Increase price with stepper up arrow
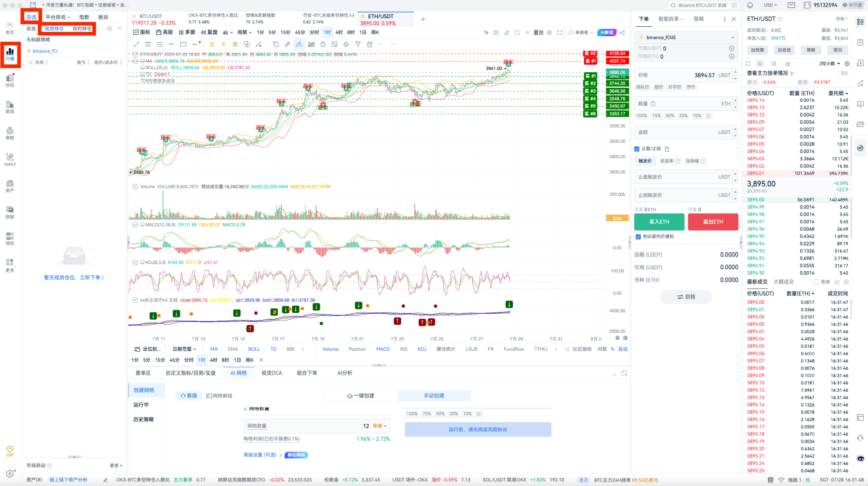This screenshot has width=868, height=486. 735,73
